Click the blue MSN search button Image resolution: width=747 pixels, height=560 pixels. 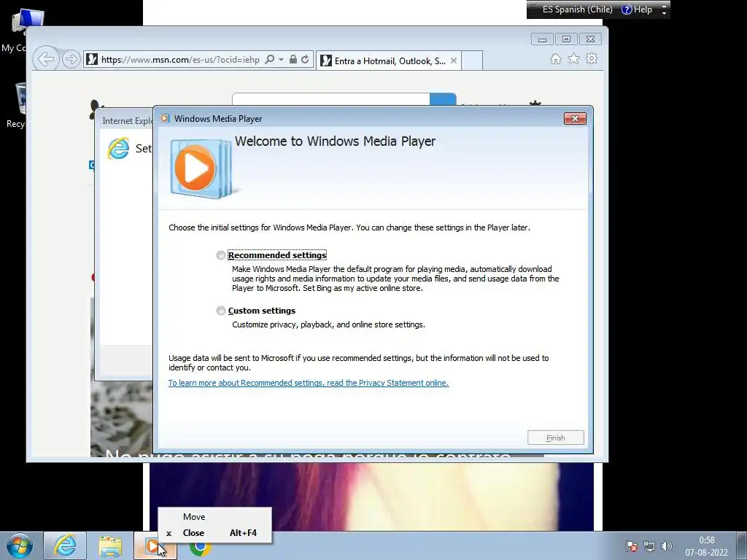coord(443,99)
